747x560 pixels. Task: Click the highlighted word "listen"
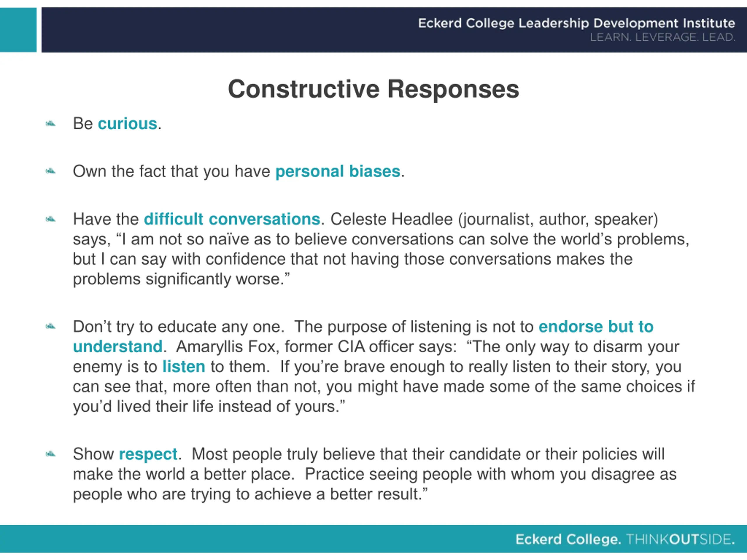click(x=184, y=366)
